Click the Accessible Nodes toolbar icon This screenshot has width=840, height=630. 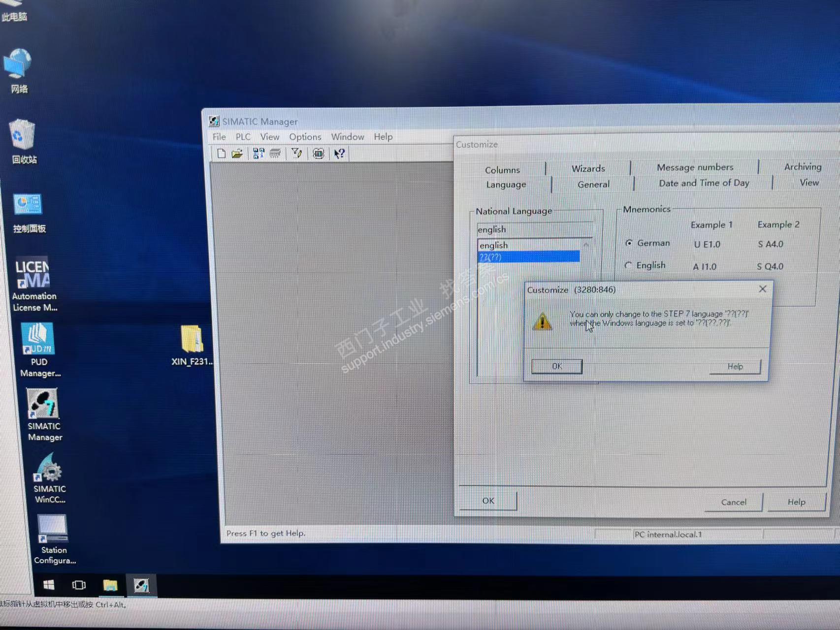point(258,154)
